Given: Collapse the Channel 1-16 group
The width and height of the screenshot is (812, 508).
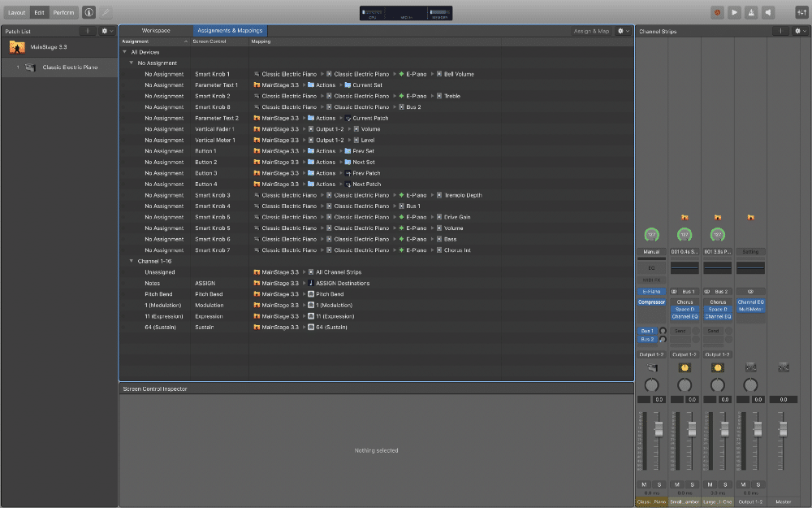Looking at the screenshot, I should (x=132, y=261).
